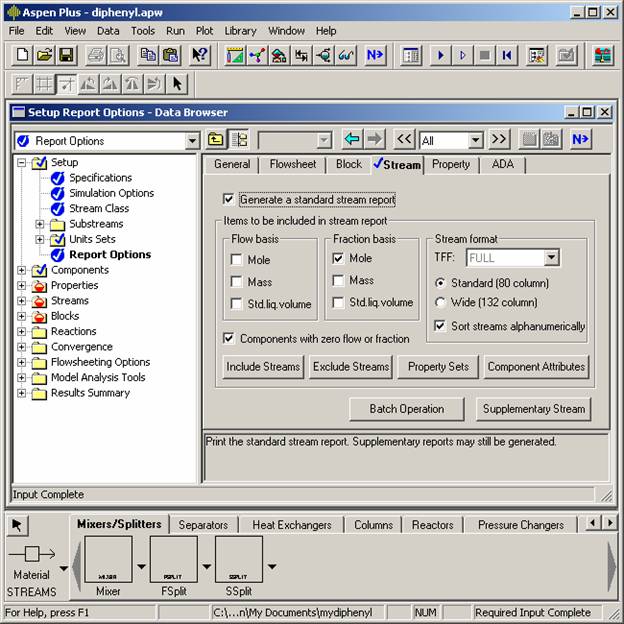The image size is (624, 624).
Task: Click the Save icon in main toolbar
Action: (66, 55)
